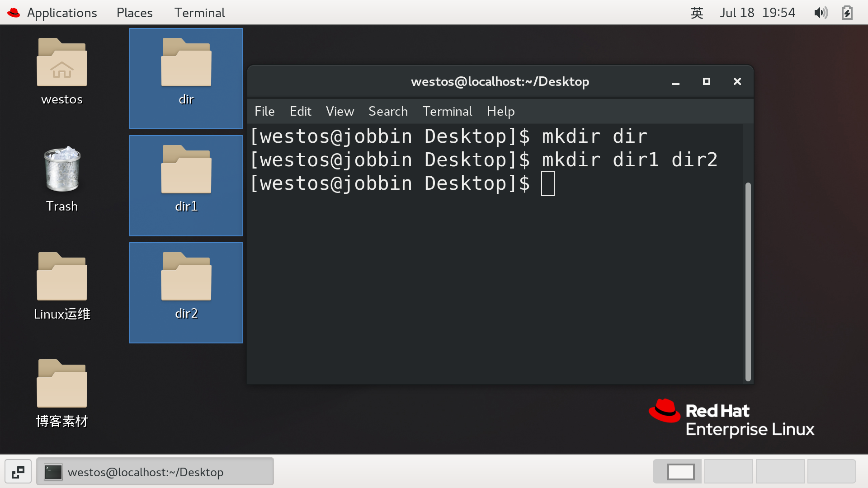
Task: Open the battery power indicator
Action: (x=847, y=13)
